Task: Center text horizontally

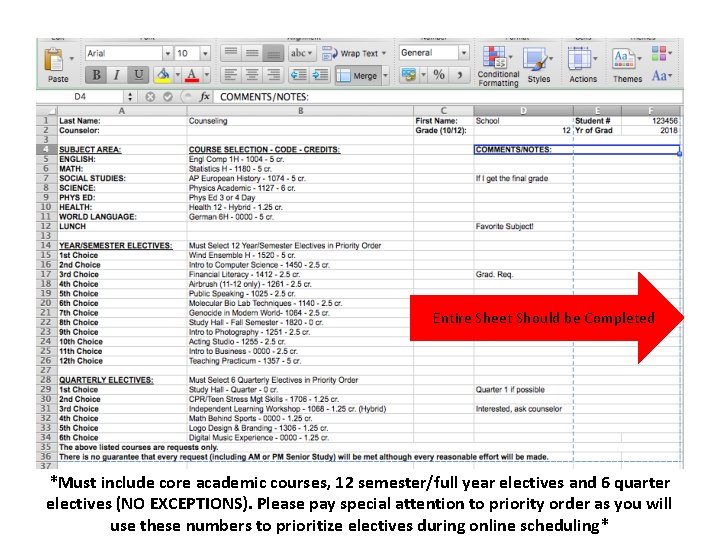Action: click(x=252, y=75)
